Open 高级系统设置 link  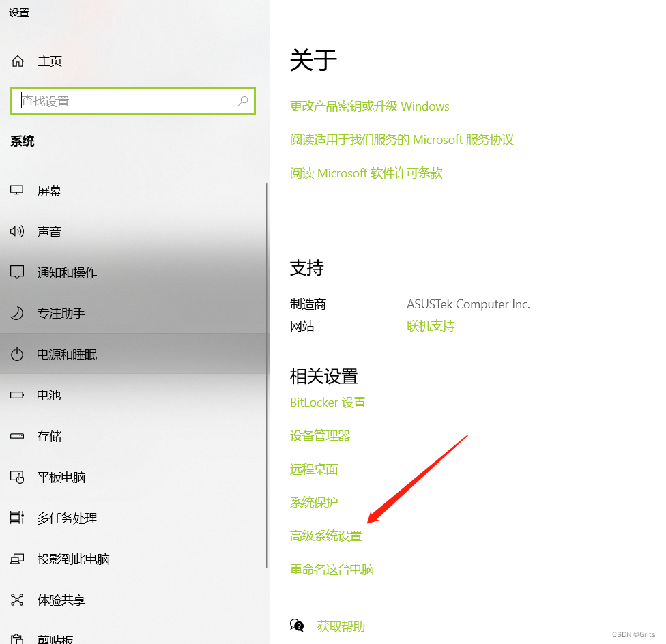click(325, 536)
